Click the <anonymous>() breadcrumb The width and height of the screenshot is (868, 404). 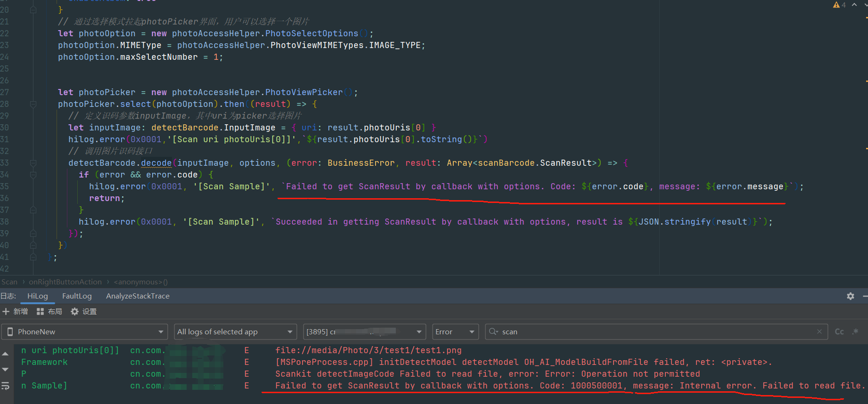pyautogui.click(x=140, y=282)
